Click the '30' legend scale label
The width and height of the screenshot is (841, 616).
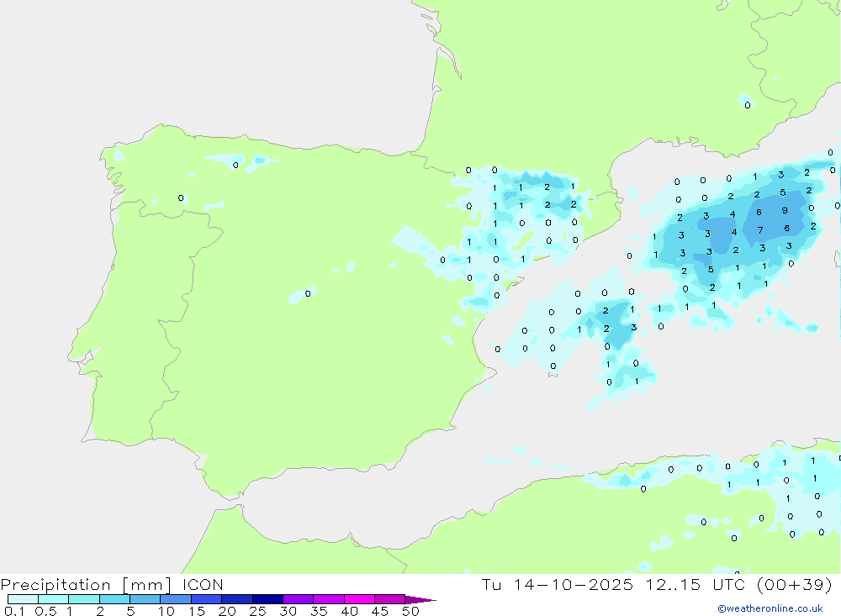tap(288, 611)
